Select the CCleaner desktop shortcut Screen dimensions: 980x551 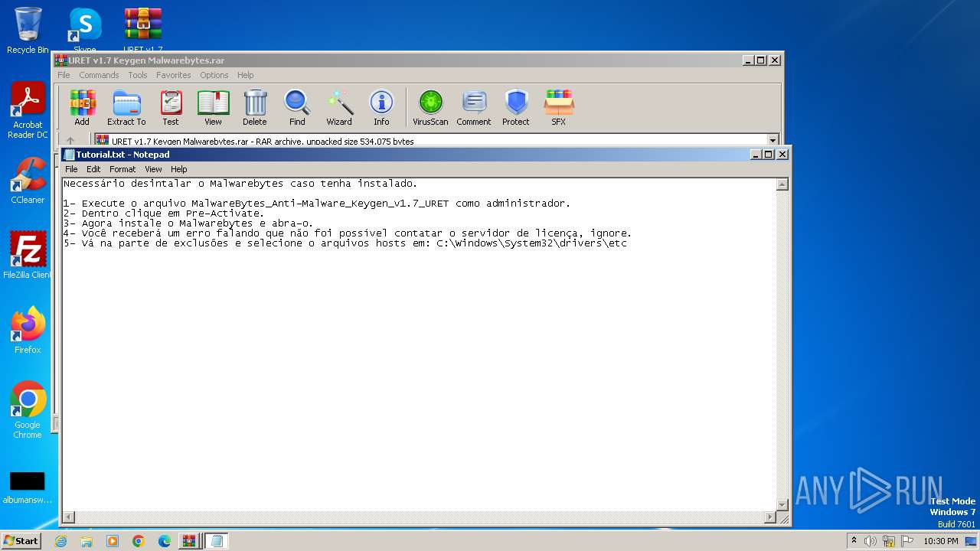[28, 181]
